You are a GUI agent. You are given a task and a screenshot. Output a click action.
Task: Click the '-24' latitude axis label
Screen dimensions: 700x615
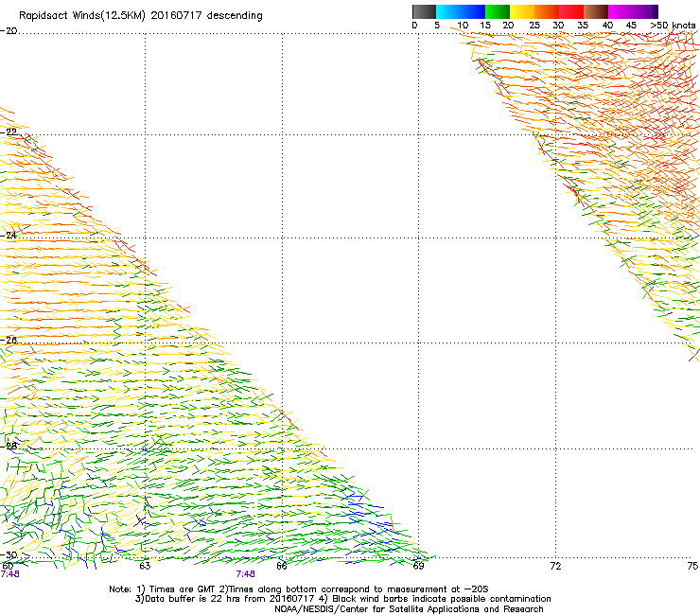coord(9,235)
